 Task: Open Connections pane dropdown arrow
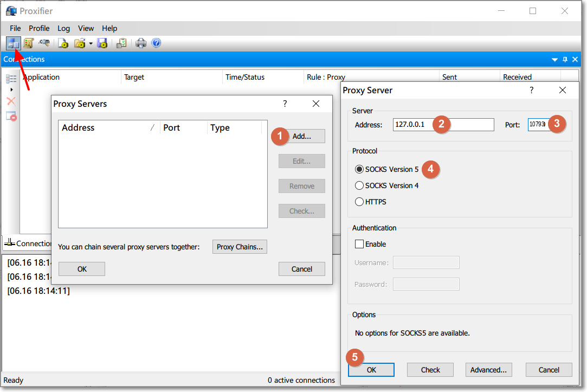[554, 60]
